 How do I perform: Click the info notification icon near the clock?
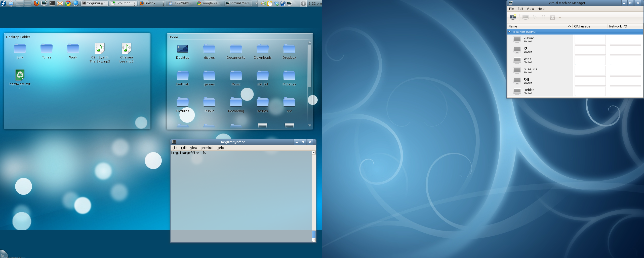tap(303, 3)
